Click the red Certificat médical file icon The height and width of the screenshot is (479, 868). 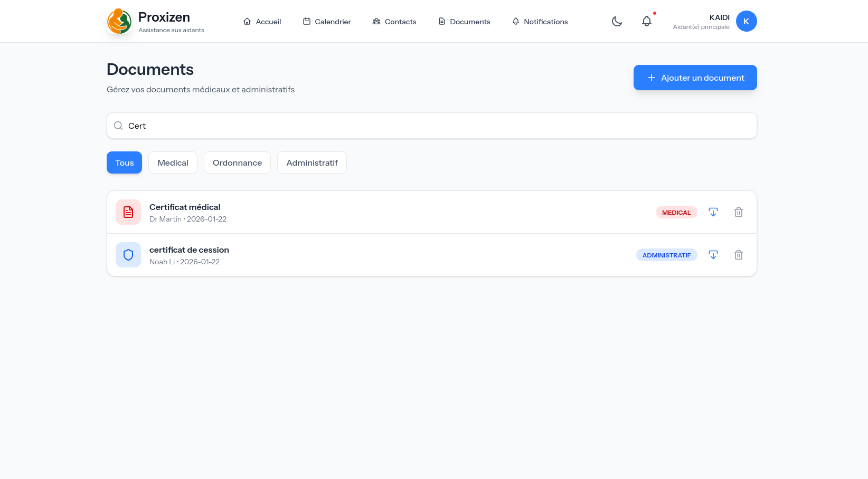click(x=128, y=212)
